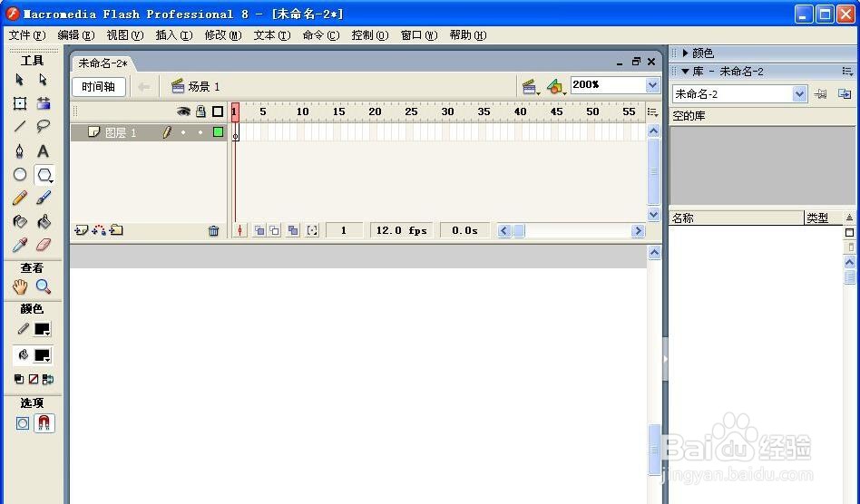Select the Text tool
The height and width of the screenshot is (504, 860).
click(44, 151)
